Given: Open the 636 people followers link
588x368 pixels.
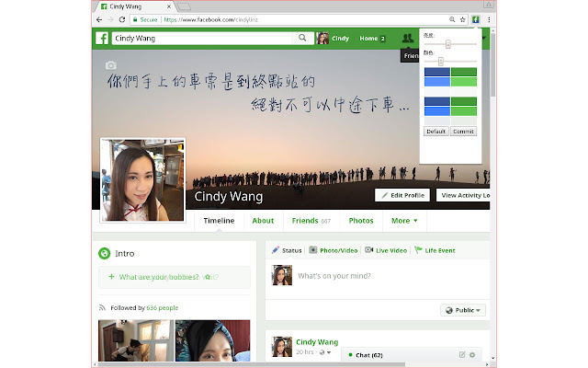Looking at the screenshot, I should tap(163, 308).
